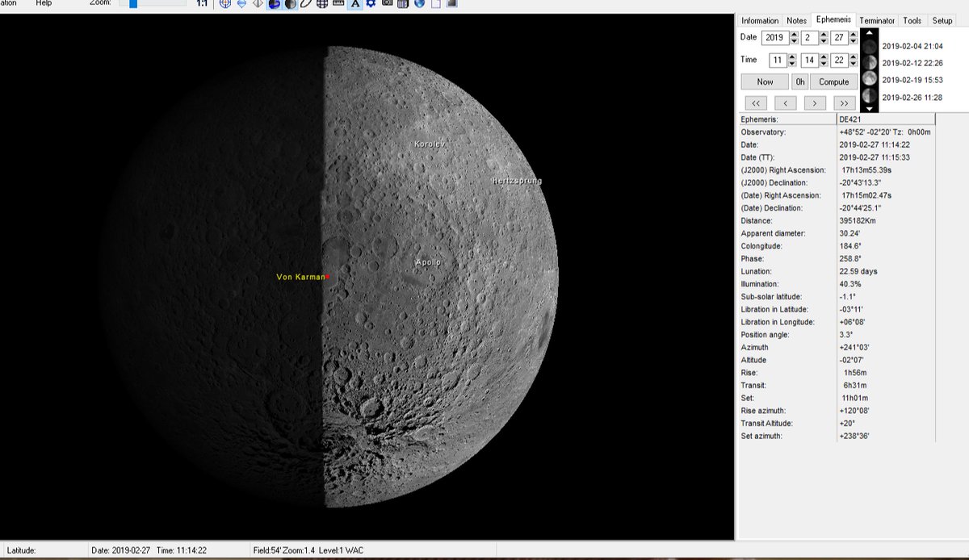This screenshot has width=969, height=560.
Task: Click the east-west mirror icon
Action: 258,4
